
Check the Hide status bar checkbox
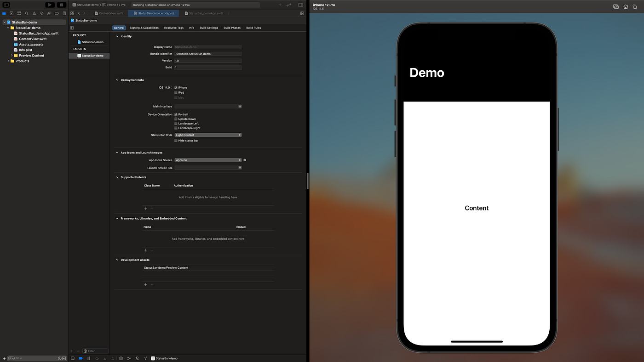tap(176, 141)
